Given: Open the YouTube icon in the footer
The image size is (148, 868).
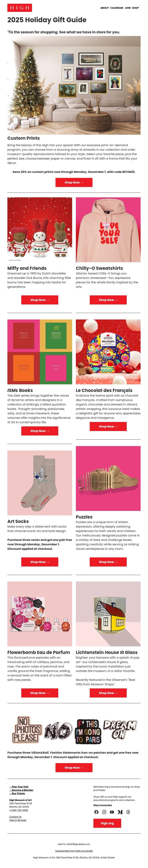Looking at the screenshot, I should [112, 812].
